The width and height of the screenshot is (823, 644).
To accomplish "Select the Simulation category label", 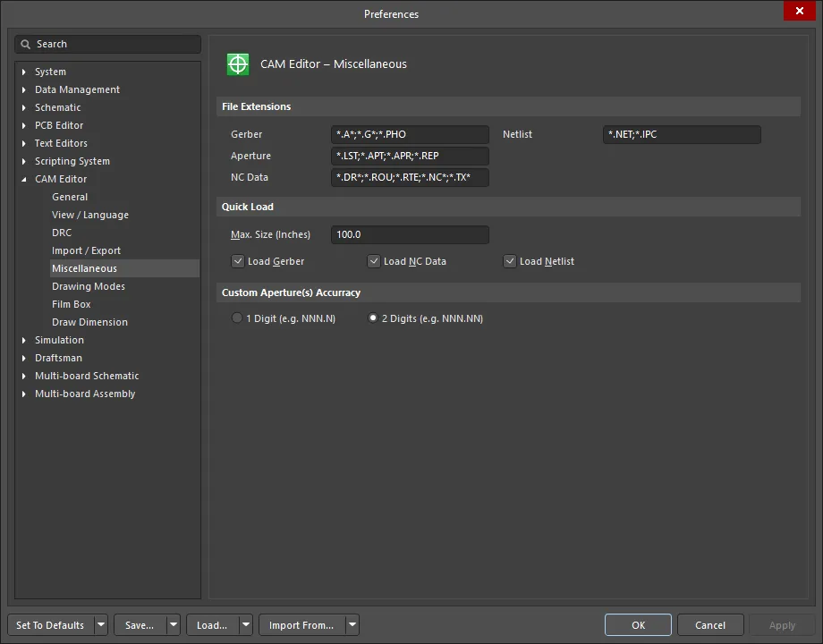I will click(x=59, y=340).
